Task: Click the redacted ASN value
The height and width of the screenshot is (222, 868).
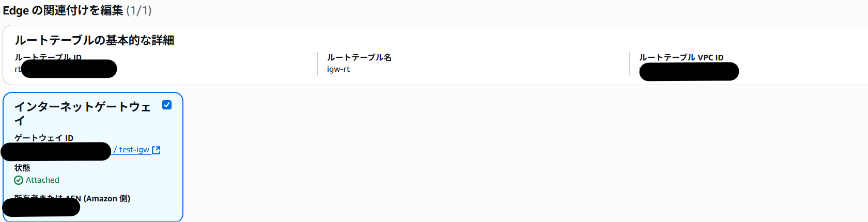Action: tap(41, 207)
